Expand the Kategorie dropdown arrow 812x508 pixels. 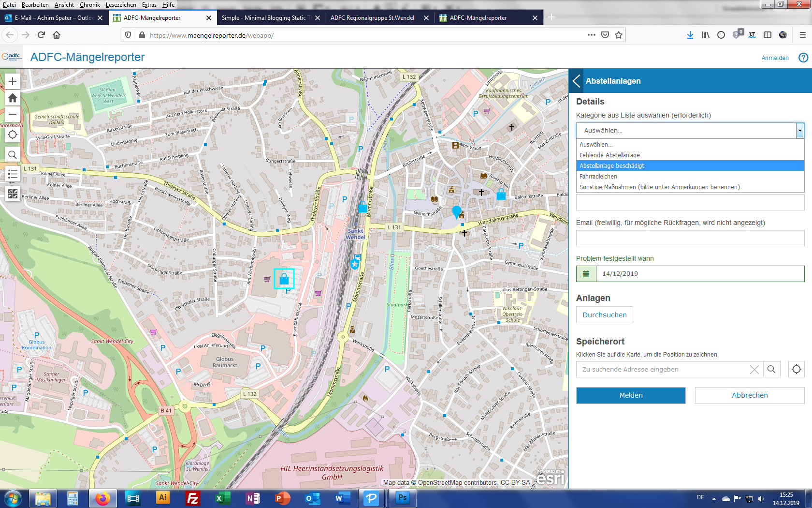tap(800, 131)
